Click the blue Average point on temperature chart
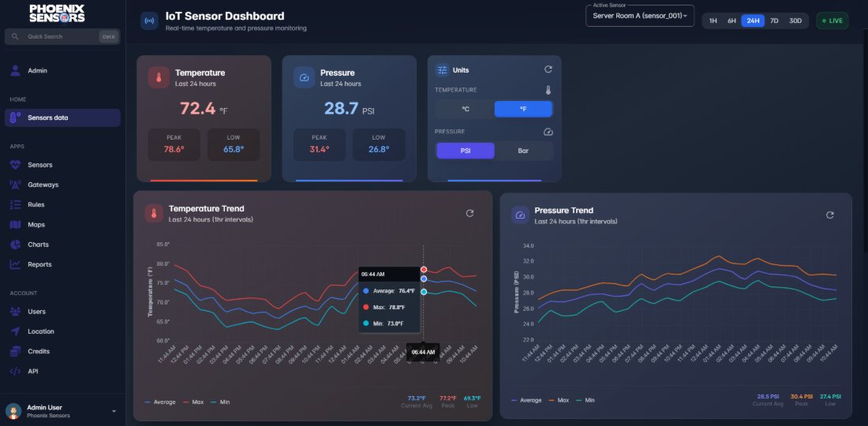This screenshot has width=868, height=426. tap(424, 279)
